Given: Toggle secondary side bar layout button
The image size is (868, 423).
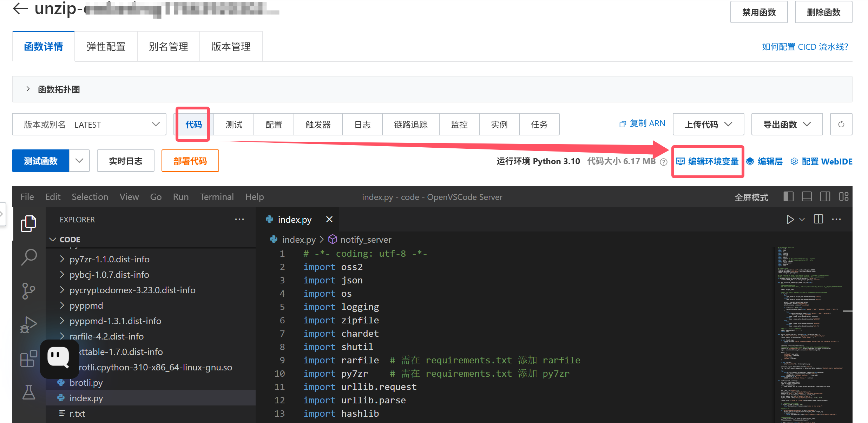Looking at the screenshot, I should pos(825,197).
